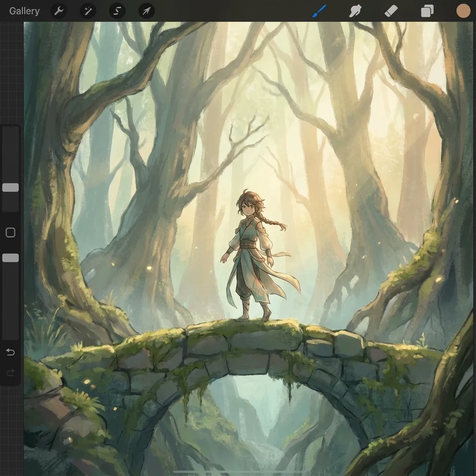Open the Layers panel
Image resolution: width=476 pixels, height=476 pixels.
[427, 11]
